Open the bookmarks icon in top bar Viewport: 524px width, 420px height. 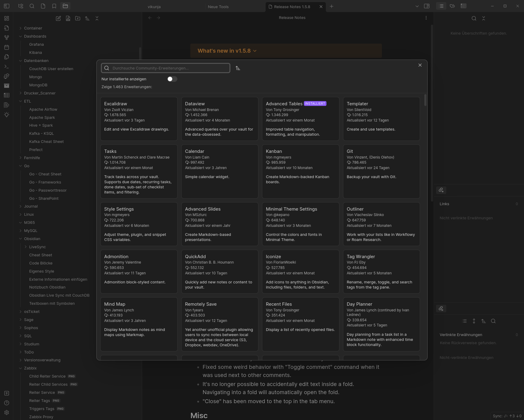pyautogui.click(x=54, y=6)
